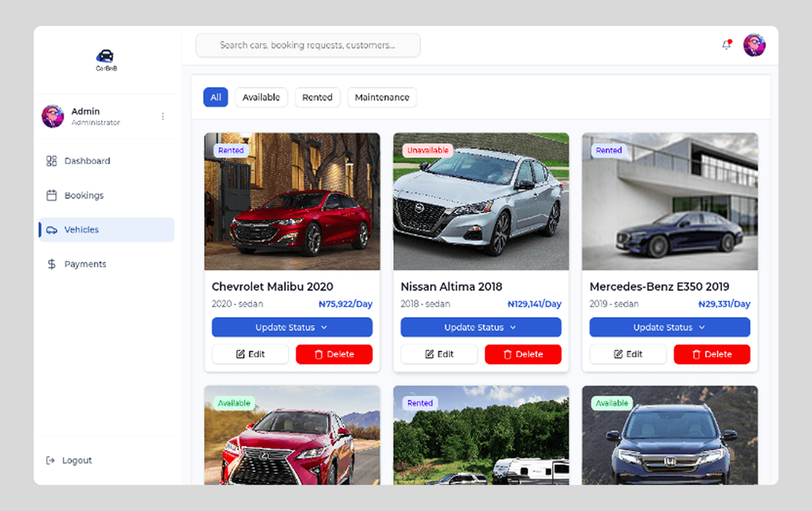This screenshot has width=812, height=511.
Task: Expand Update Status for Mercedes-Benz E350
Action: (670, 328)
